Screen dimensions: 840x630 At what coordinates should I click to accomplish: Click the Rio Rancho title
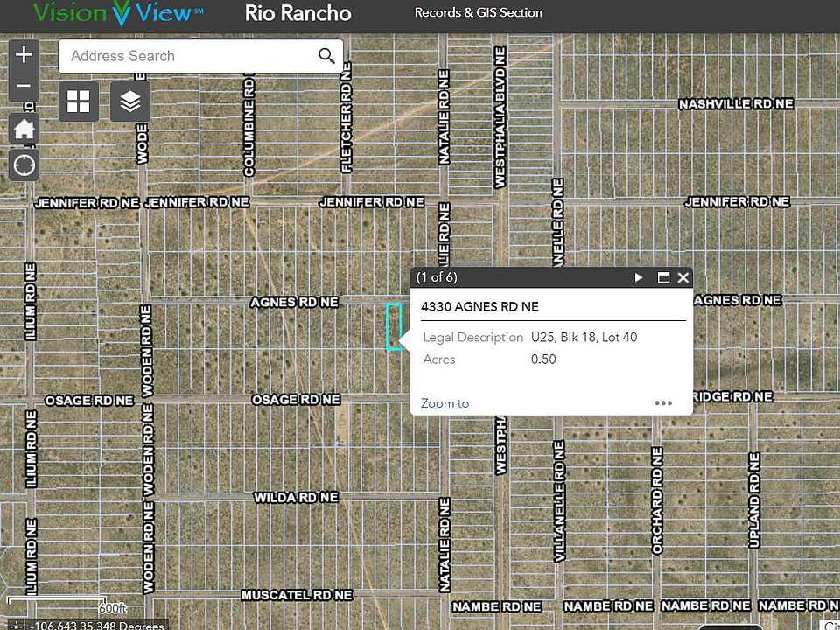[x=297, y=13]
